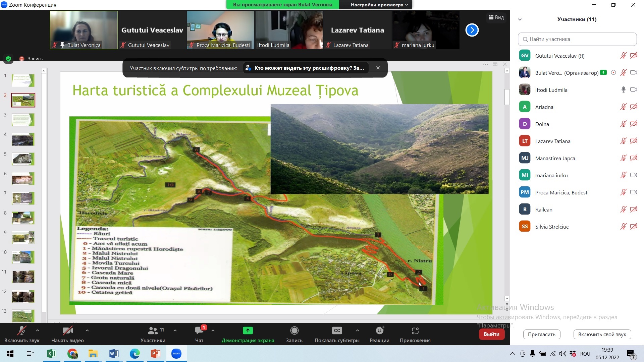The width and height of the screenshot is (644, 362).
Task: Open the Apps (Приложения) icon
Action: (415, 331)
